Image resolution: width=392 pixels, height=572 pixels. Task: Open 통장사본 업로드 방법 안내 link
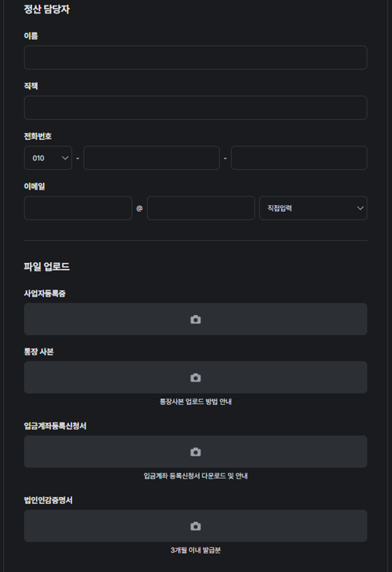pos(195,402)
